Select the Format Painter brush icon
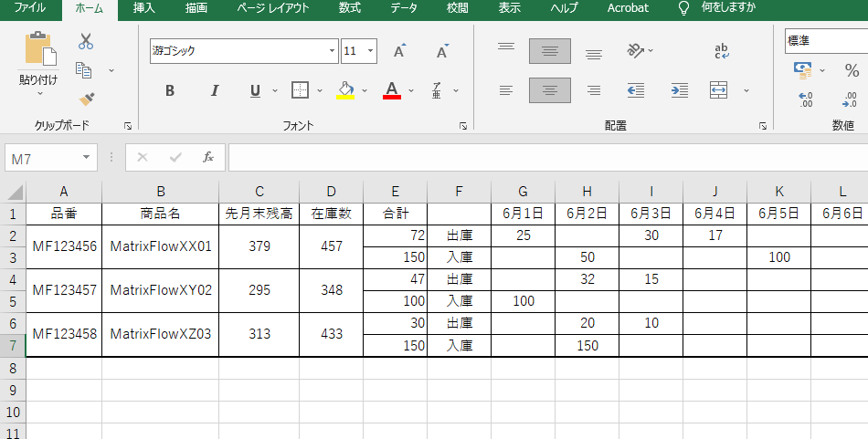868x439 pixels. click(86, 99)
